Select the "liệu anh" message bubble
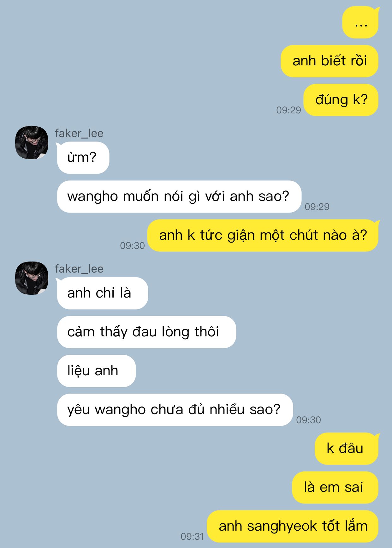 point(96,371)
